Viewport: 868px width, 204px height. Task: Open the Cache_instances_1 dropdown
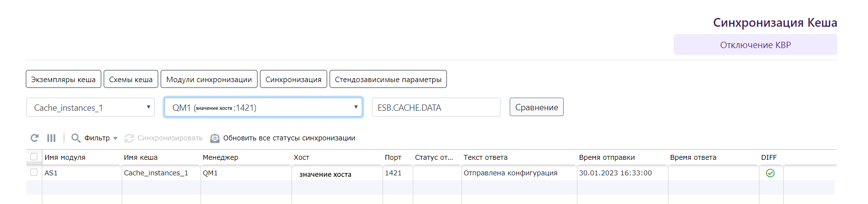(91, 107)
